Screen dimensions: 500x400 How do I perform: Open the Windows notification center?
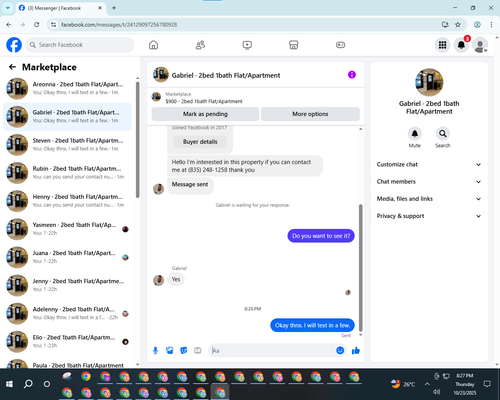[x=487, y=384]
